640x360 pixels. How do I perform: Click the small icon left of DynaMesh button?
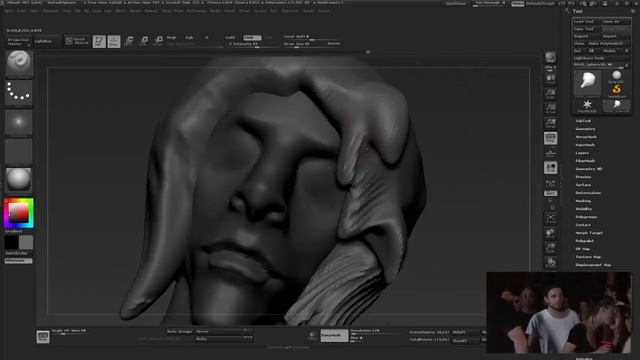pos(312,336)
